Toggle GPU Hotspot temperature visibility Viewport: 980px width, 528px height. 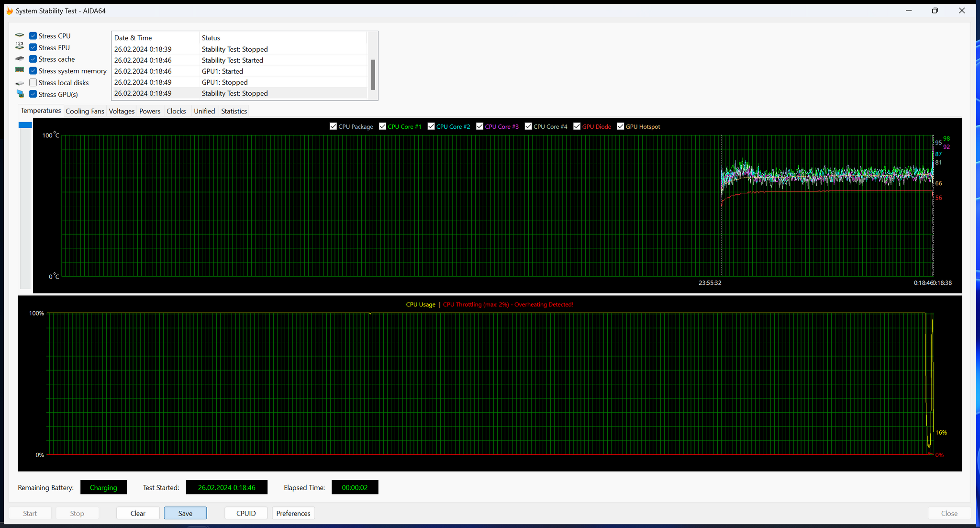click(x=620, y=126)
